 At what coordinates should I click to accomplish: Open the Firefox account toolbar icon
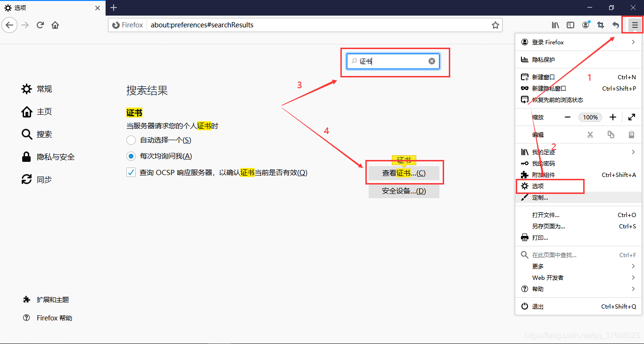click(586, 25)
